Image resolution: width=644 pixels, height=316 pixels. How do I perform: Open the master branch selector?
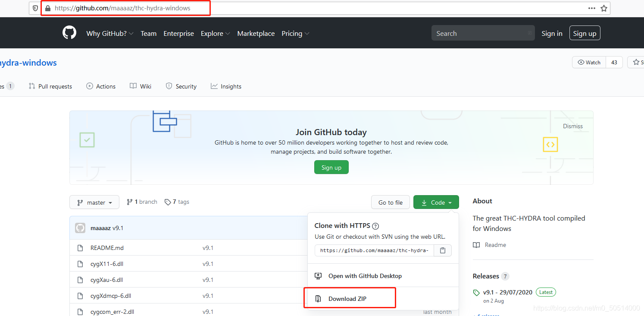[94, 202]
